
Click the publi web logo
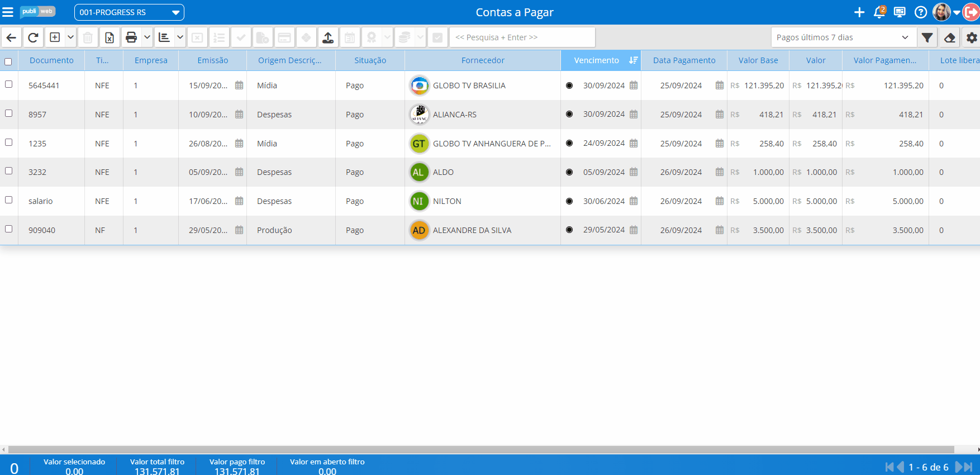37,12
